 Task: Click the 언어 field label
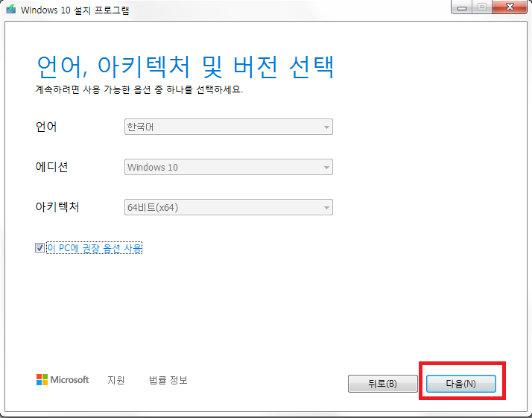pos(46,127)
